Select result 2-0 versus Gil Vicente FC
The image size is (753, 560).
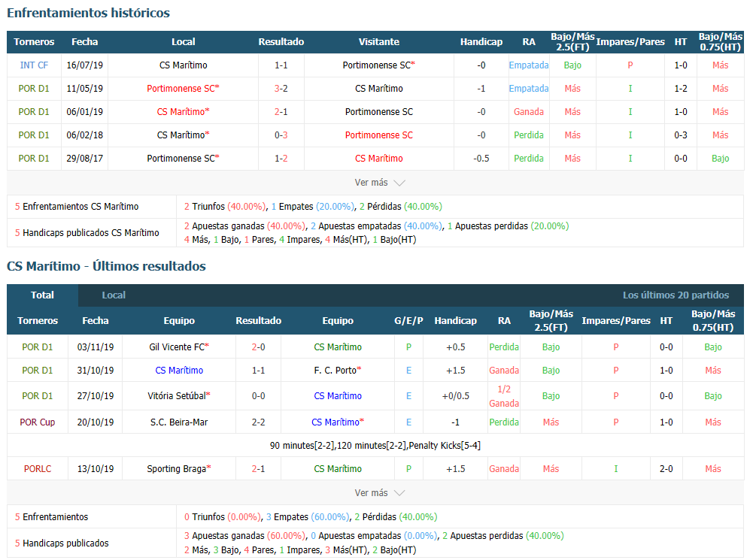tap(258, 347)
